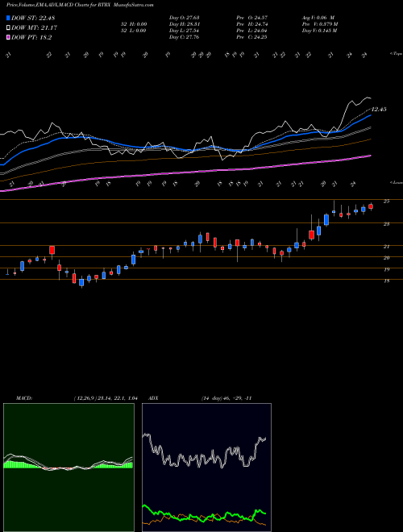The height and width of the screenshot is (532, 403).
Task: Click the last red candlestick on the right
Action: pyautogui.click(x=371, y=206)
